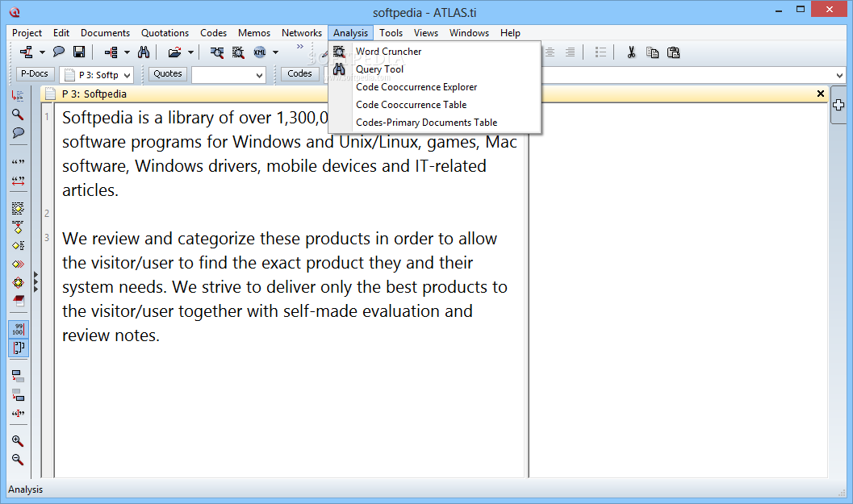Viewport: 853px width, 504px height.
Task: Open the Quotes combo box dropdown
Action: click(260, 75)
